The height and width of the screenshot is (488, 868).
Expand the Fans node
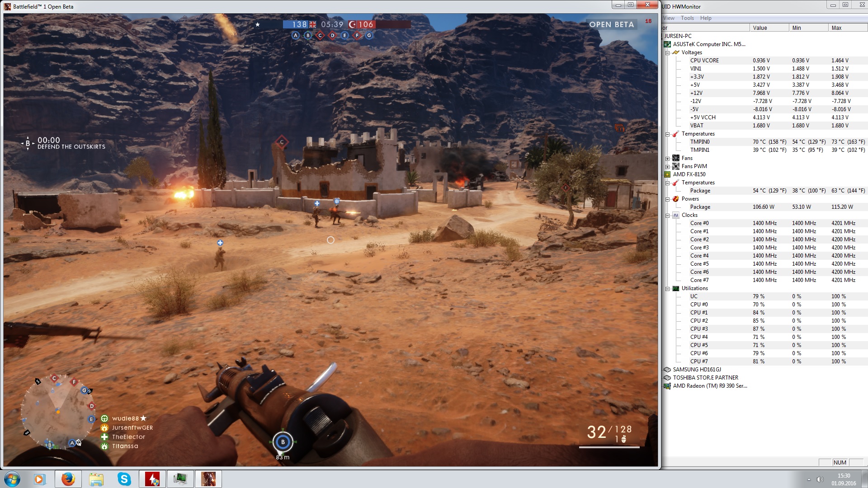click(x=667, y=158)
